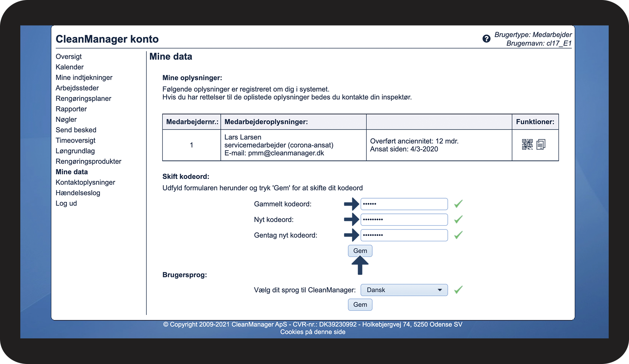
Task: Click into the Nyt kodeord field
Action: click(404, 220)
